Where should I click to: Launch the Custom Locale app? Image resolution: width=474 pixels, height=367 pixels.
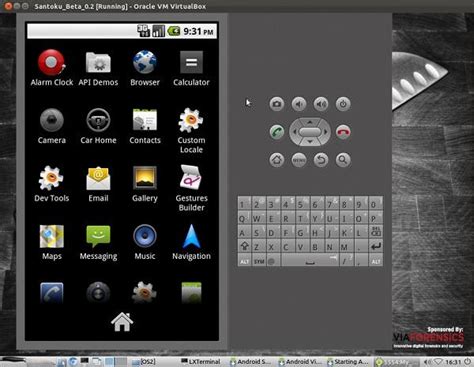[x=191, y=130]
